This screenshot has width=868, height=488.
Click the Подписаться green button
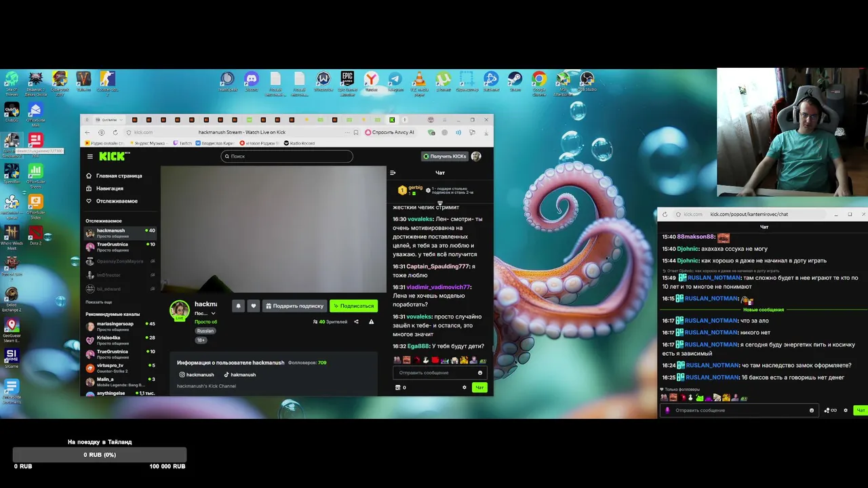353,306
